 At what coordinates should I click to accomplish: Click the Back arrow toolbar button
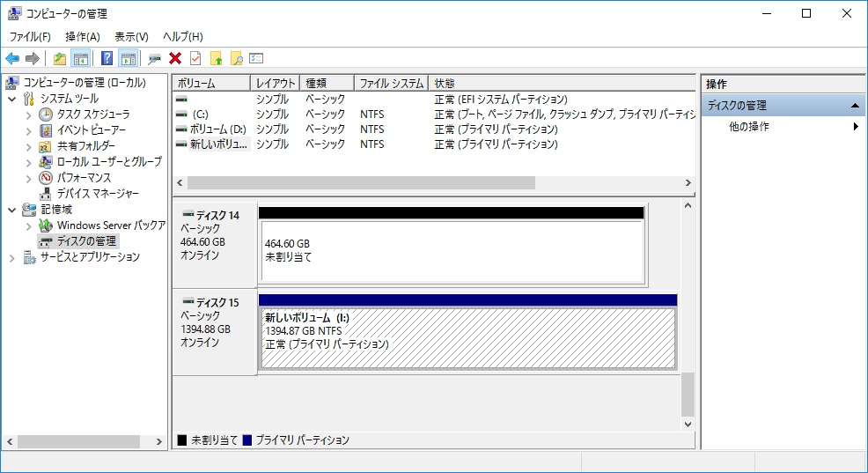point(12,58)
